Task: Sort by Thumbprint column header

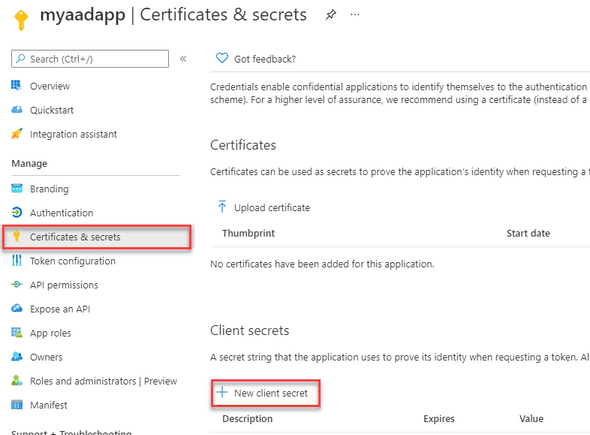Action: (x=248, y=233)
